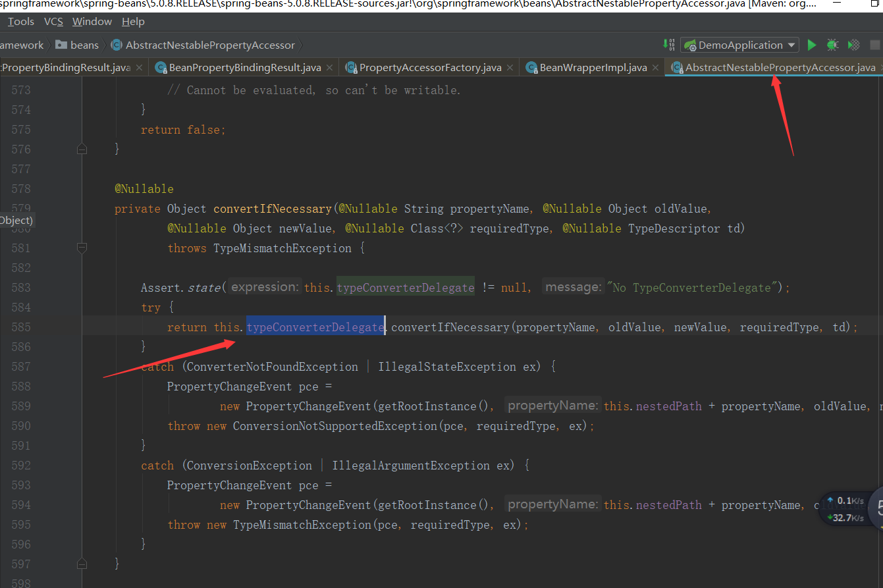This screenshot has height=588, width=883.
Task: Switch to BeanPropertyBindingResult.java tab
Action: point(245,67)
